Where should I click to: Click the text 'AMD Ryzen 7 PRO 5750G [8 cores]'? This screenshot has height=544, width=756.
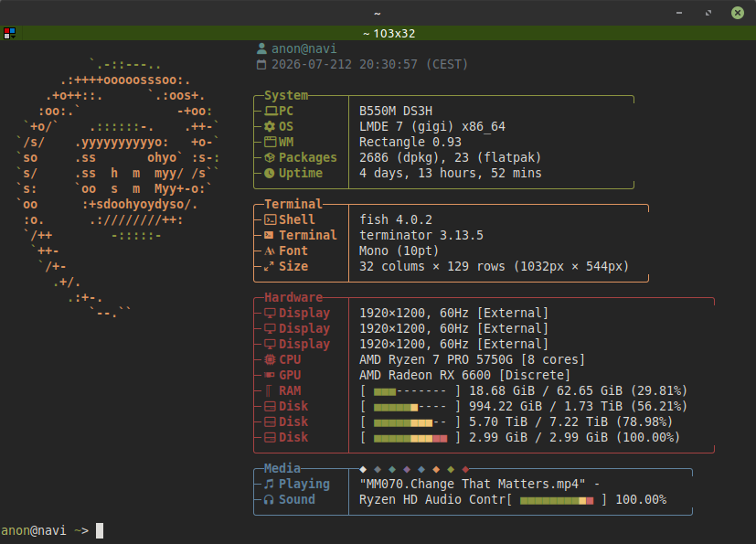coord(472,360)
